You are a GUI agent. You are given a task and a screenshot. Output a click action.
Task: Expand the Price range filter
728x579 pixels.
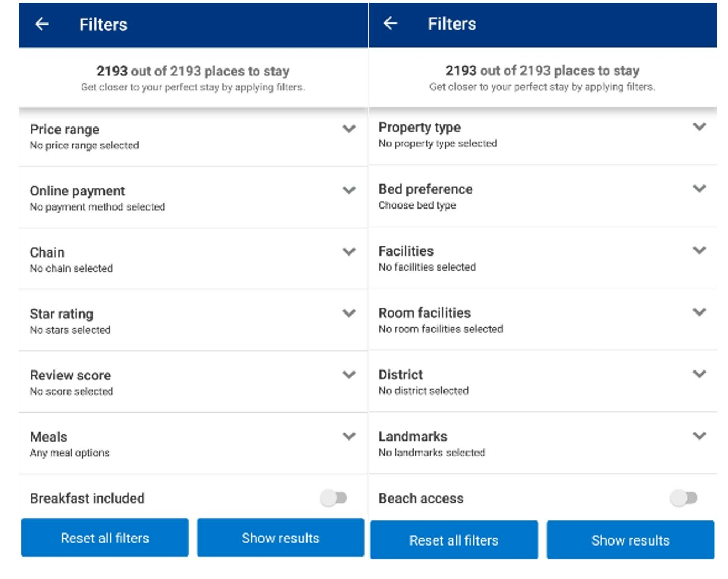pos(192,137)
